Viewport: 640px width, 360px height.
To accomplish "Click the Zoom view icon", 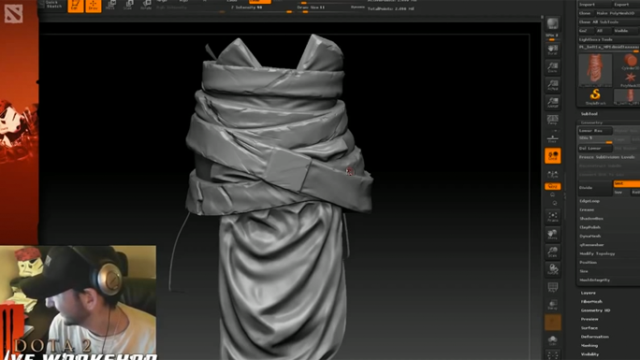I will click(x=553, y=67).
